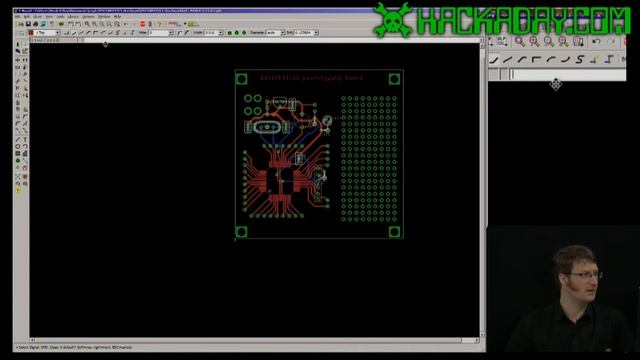Select the Ratsnest tool
The image size is (640, 360).
click(18, 177)
